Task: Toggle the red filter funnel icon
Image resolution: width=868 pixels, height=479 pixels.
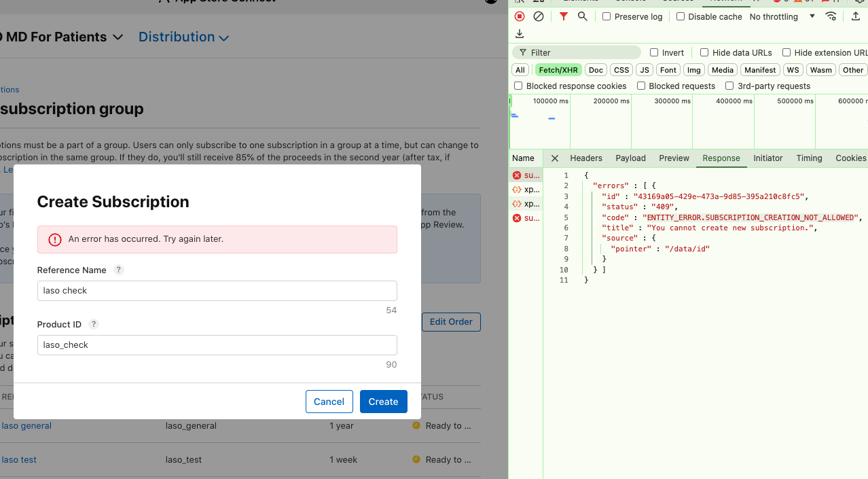Action: pyautogui.click(x=564, y=16)
